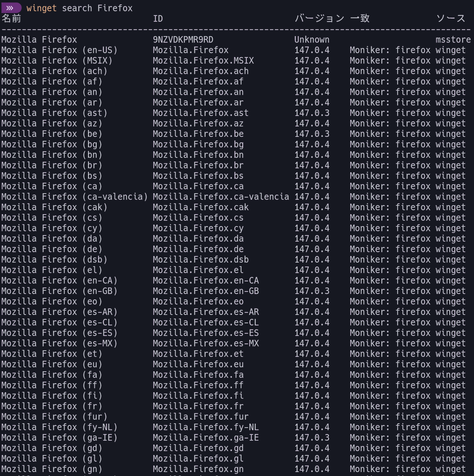Select 'Mozilla Firefox (gn)' name
The width and height of the screenshot is (474, 476).
pyautogui.click(x=52, y=469)
